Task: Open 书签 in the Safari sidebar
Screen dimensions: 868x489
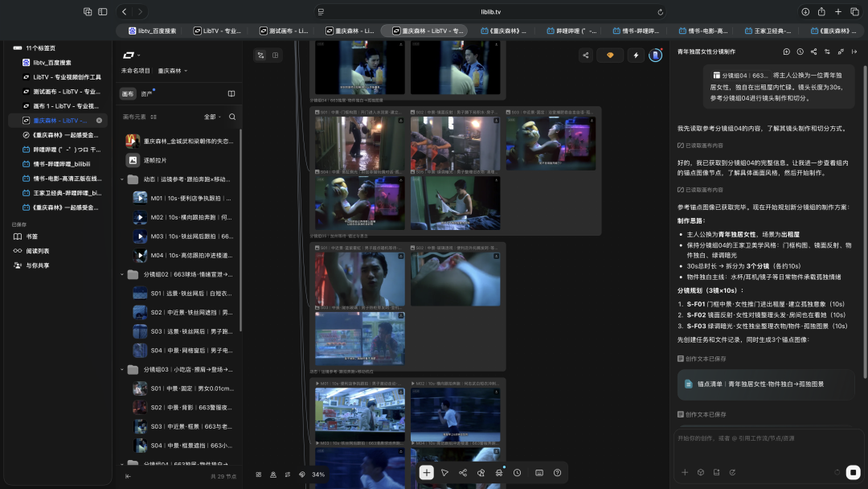Action: pyautogui.click(x=31, y=236)
